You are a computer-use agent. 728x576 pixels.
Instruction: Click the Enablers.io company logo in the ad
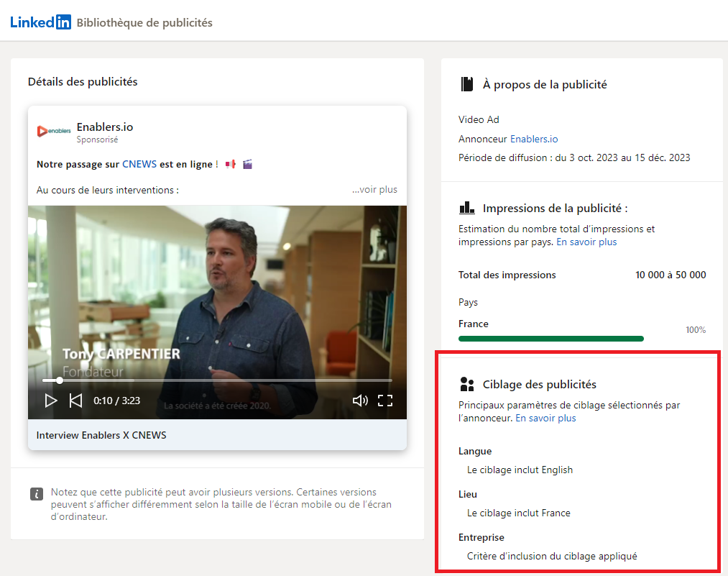54,132
